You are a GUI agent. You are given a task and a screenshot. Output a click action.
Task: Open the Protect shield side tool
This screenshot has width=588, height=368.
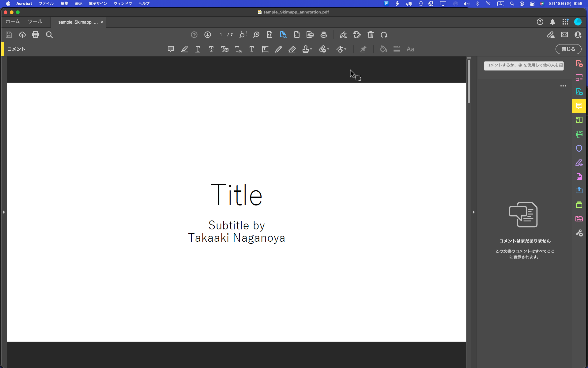pyautogui.click(x=579, y=148)
